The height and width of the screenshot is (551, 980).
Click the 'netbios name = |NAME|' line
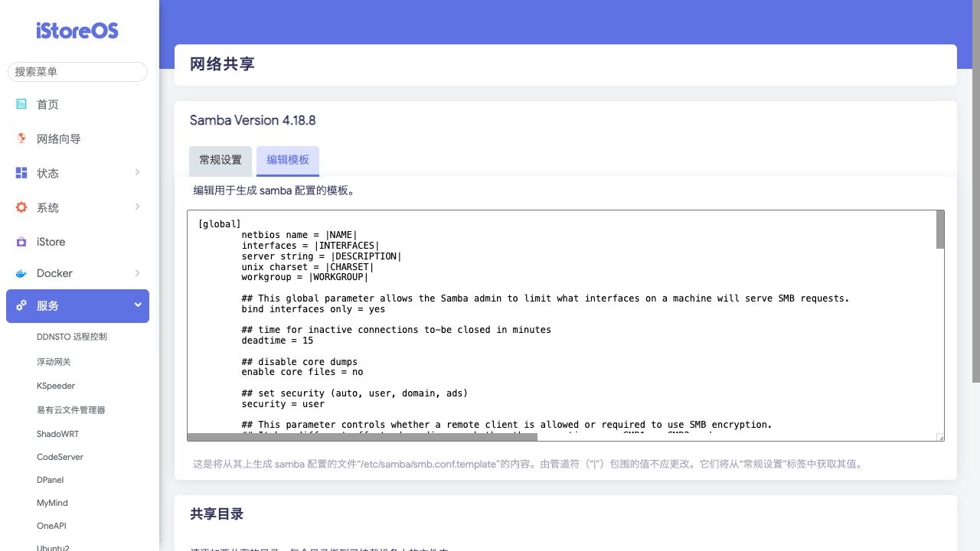(x=299, y=235)
